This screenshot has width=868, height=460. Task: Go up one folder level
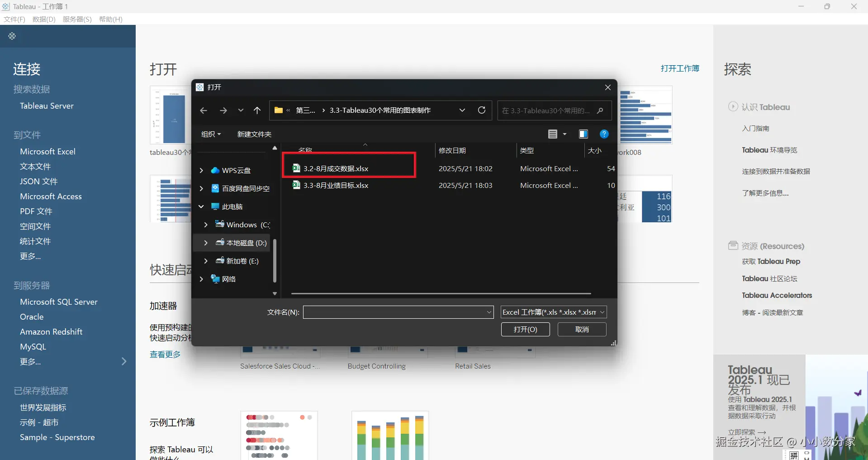click(257, 110)
